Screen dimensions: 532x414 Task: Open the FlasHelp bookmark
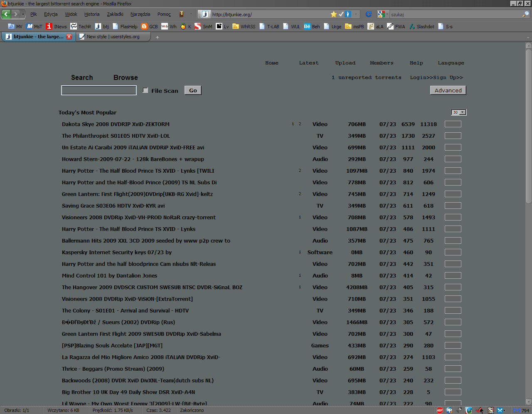[125, 26]
